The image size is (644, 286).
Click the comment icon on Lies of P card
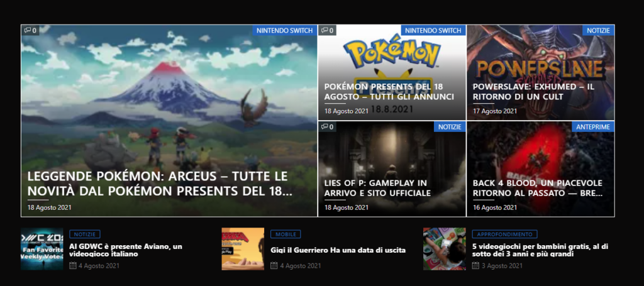pos(325,126)
